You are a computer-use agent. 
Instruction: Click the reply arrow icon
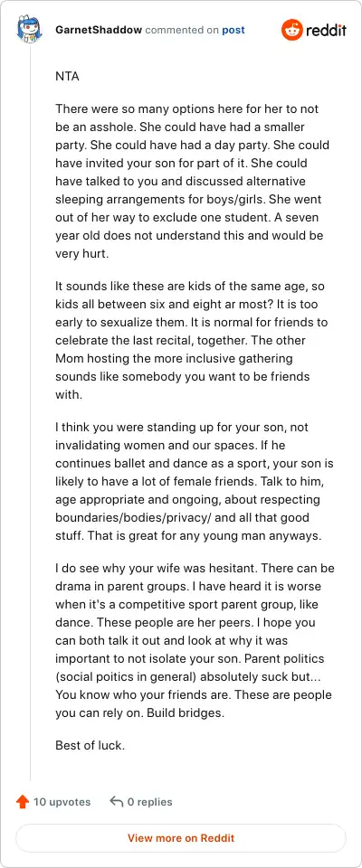point(117,802)
